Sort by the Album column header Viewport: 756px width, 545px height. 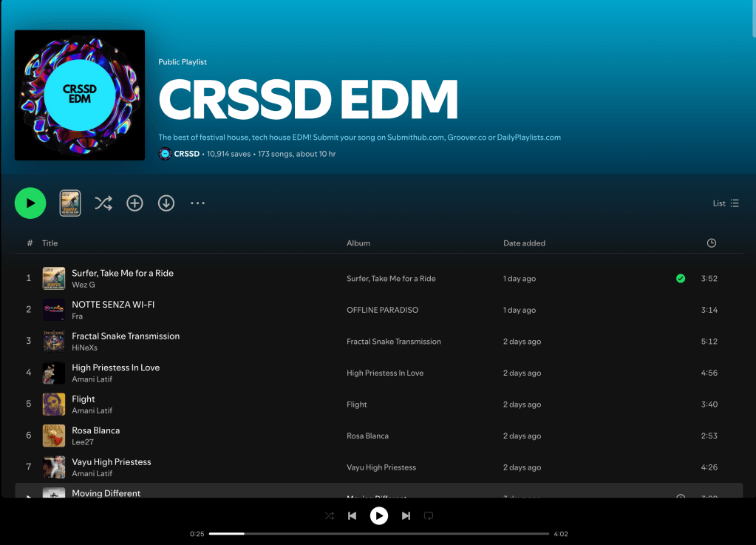(x=358, y=243)
